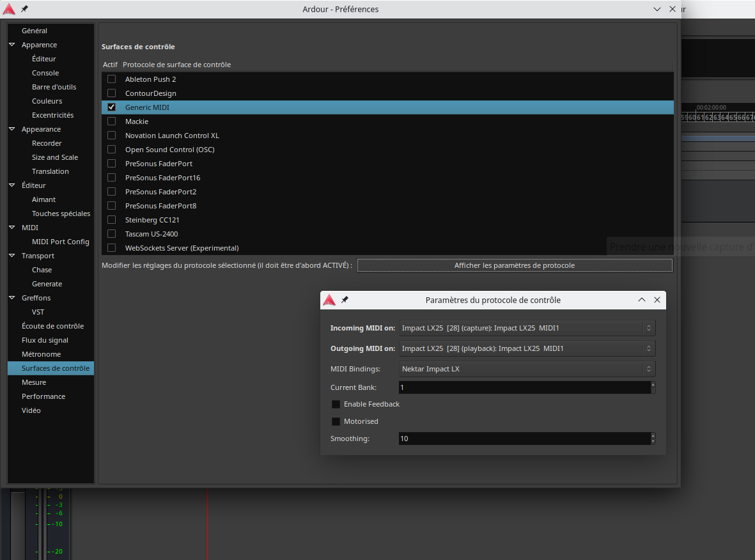The image size is (755, 560).
Task: Enable WebSockets Server (Experimental) checkbox
Action: pos(112,248)
